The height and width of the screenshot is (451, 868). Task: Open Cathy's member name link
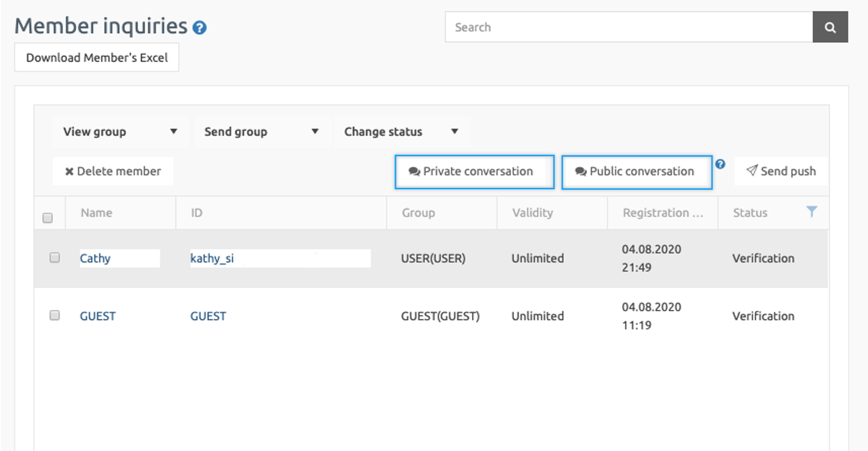[x=95, y=258]
